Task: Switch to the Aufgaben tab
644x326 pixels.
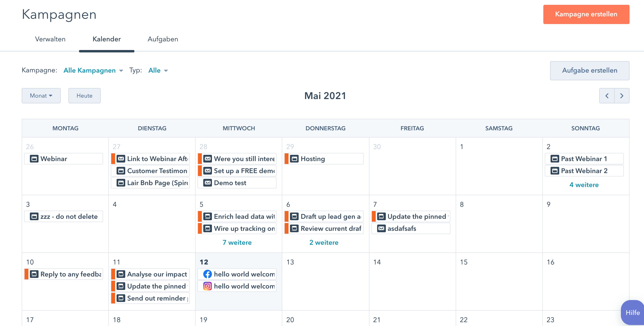Action: [x=163, y=39]
